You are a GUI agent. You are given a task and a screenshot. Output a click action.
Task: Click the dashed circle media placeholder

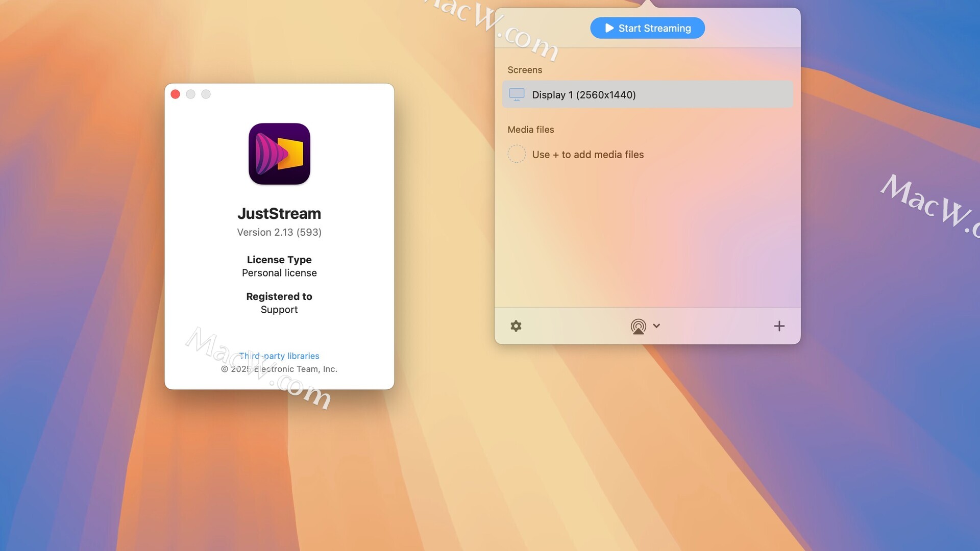(517, 154)
